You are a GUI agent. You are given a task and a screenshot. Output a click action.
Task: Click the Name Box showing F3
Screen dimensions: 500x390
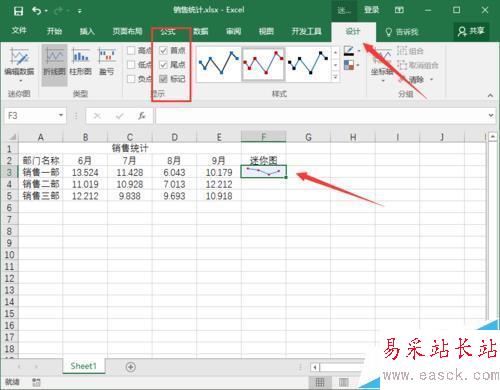31,116
